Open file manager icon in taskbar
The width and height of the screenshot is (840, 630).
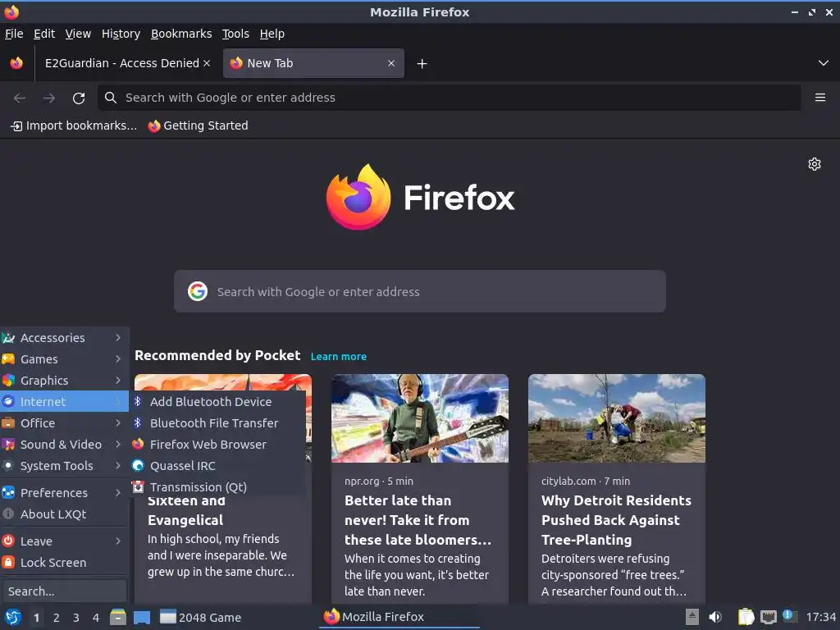[x=118, y=617]
